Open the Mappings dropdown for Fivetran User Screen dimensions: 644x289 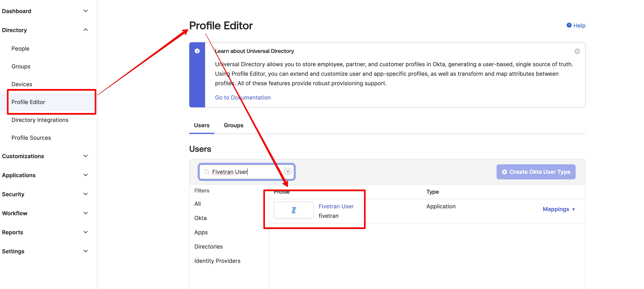coord(559,209)
